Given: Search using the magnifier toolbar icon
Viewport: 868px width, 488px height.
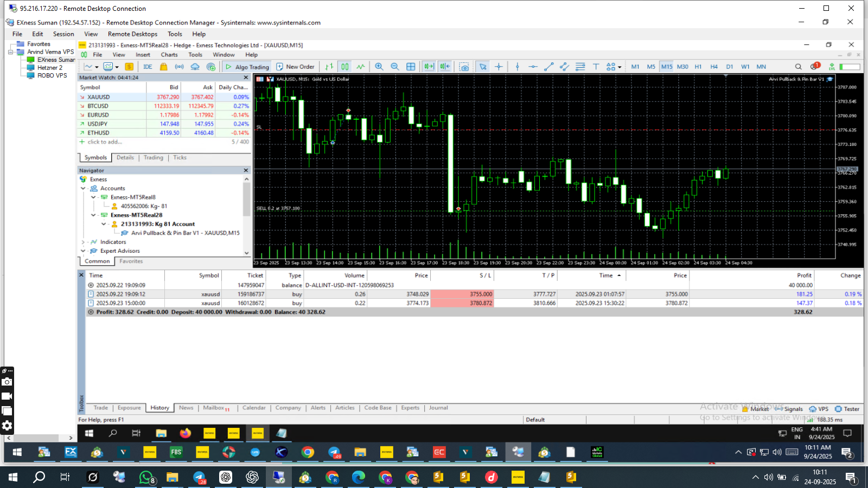Looking at the screenshot, I should (x=799, y=67).
